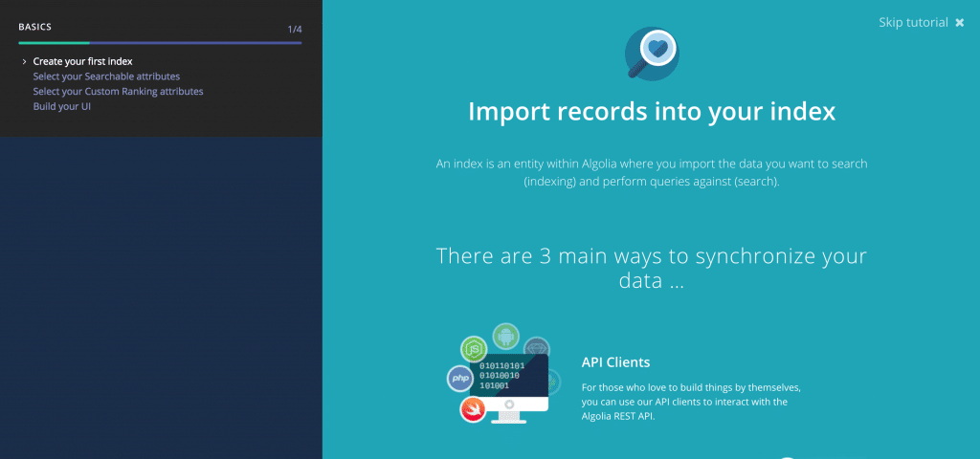
Task: Click the API Clients heading
Action: pos(615,362)
